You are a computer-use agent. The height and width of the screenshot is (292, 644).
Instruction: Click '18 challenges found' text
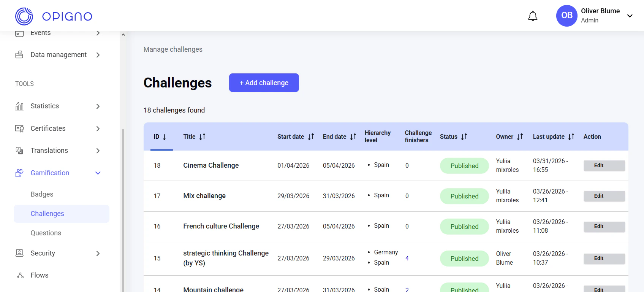pos(174,110)
